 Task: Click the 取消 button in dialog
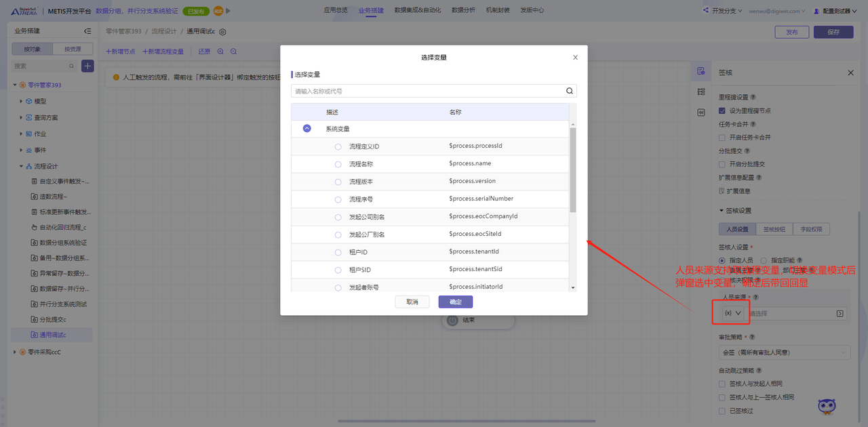click(412, 302)
